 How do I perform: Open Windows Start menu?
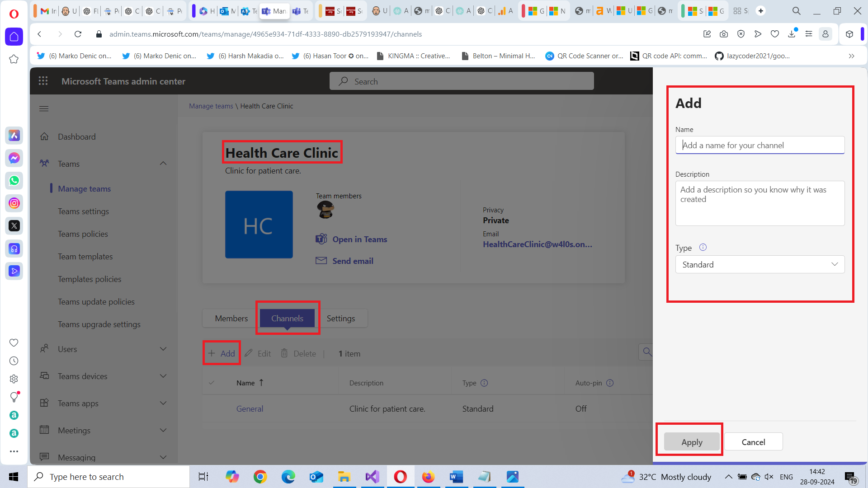click(14, 477)
